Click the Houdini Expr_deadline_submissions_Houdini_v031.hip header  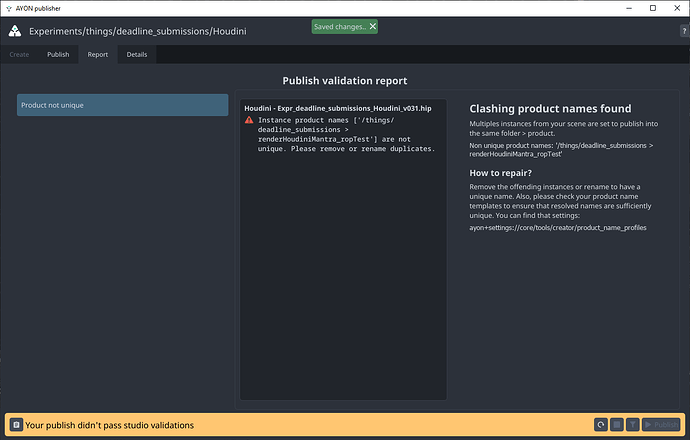pos(338,108)
